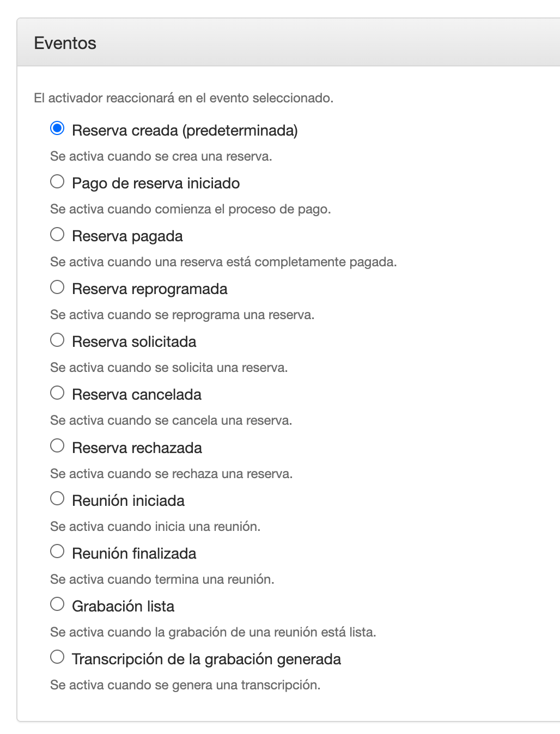Click the 'El activador reaccionará' intro text
Viewport: 560px width, 734px height.
pos(184,98)
